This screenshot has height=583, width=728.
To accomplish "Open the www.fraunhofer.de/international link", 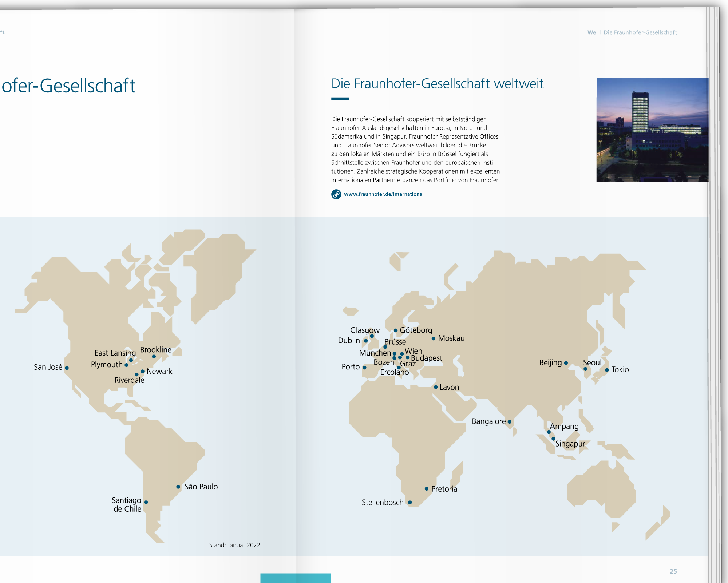I will [384, 194].
